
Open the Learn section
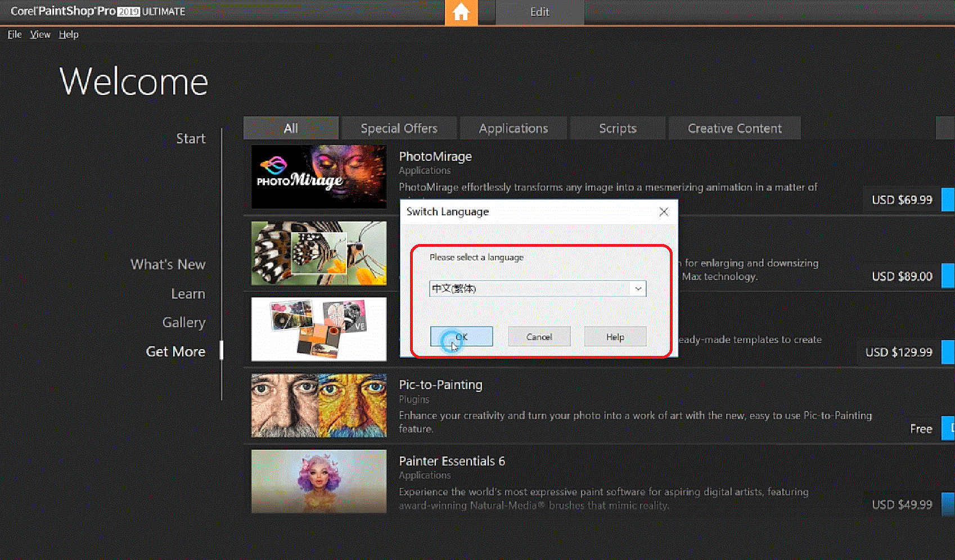click(x=188, y=293)
